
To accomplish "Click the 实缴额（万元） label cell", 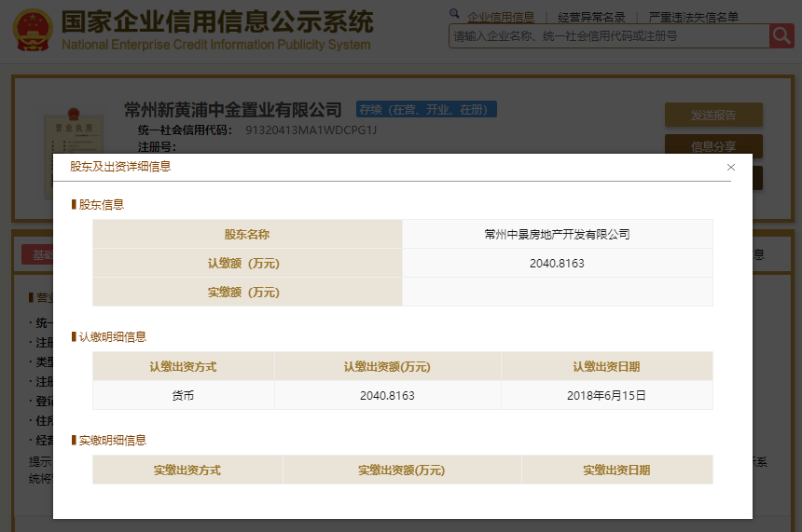I will point(247,292).
